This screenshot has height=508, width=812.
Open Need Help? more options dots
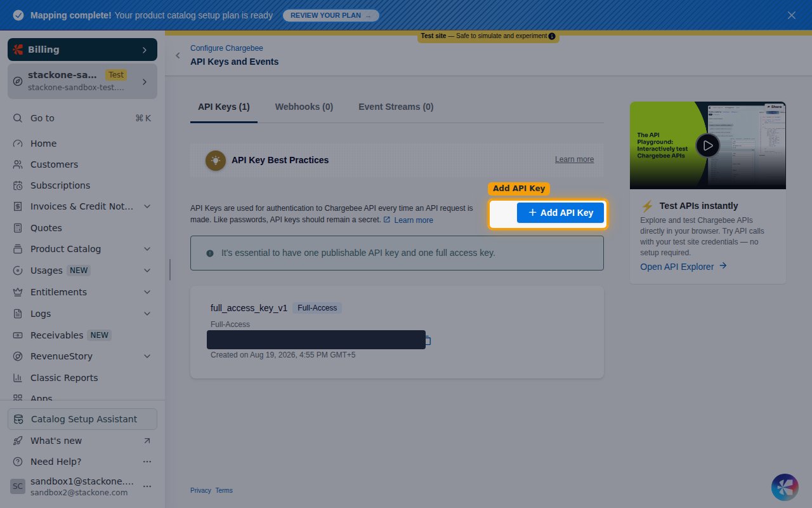(147, 462)
